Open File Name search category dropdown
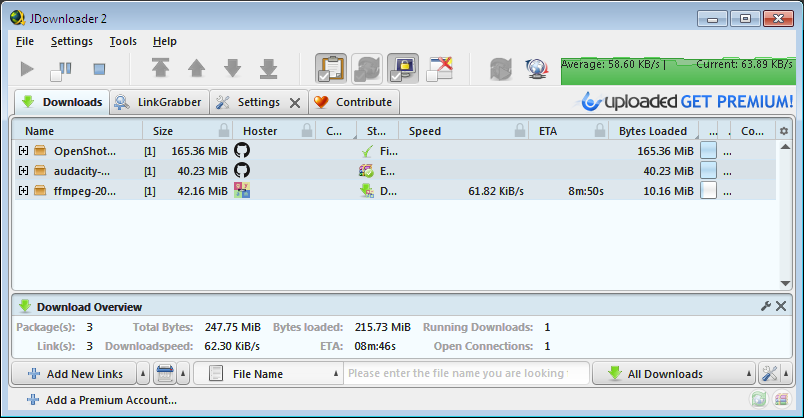This screenshot has height=418, width=805. click(x=269, y=374)
